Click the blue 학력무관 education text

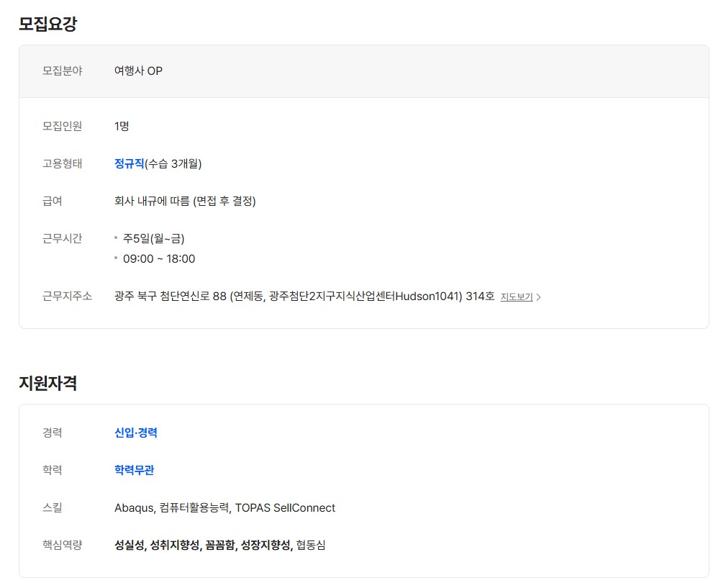tap(134, 470)
